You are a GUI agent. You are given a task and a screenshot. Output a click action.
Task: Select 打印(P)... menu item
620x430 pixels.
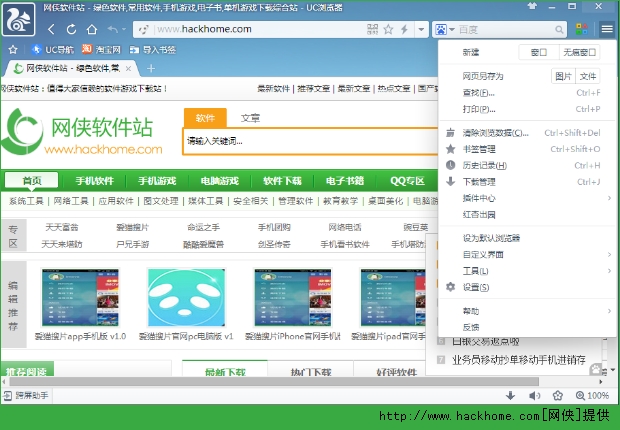click(527, 109)
